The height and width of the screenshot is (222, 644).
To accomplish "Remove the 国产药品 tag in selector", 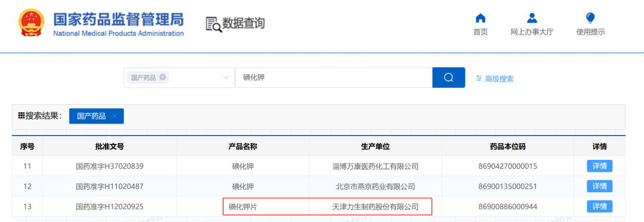I will point(163,77).
